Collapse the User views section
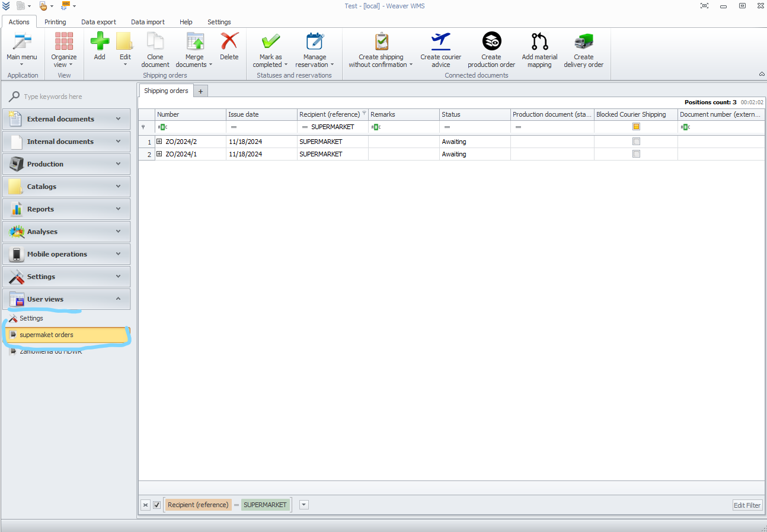Screen dimensions: 767x532 pyautogui.click(x=66, y=299)
